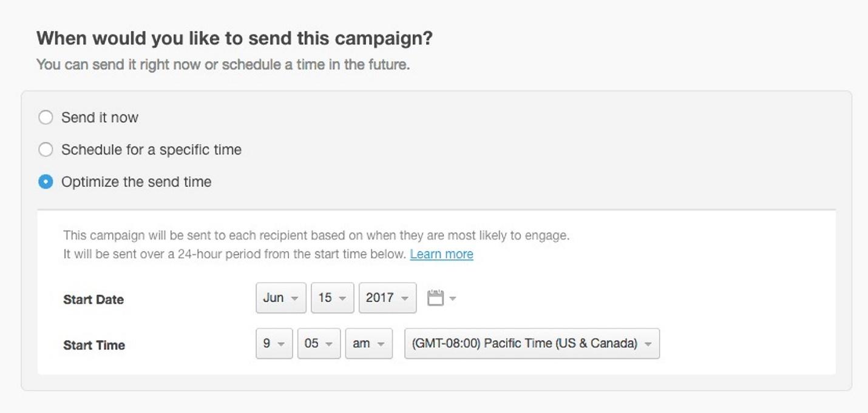Change the start day using its dropdown

(x=332, y=297)
